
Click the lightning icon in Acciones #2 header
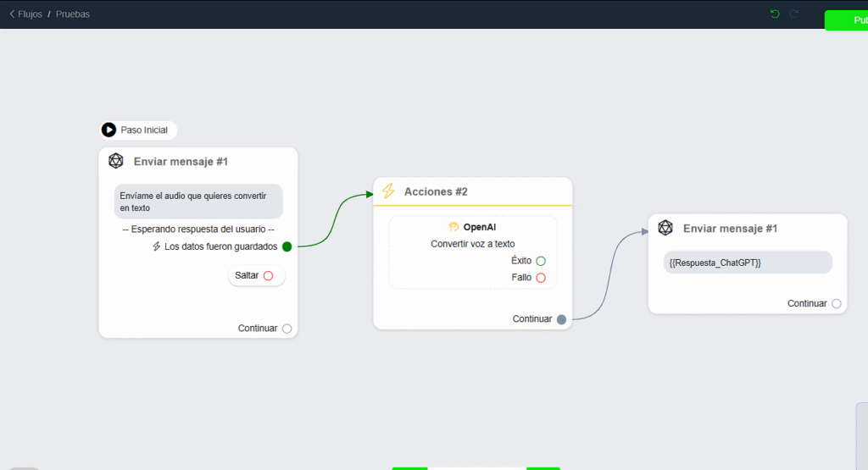(x=388, y=191)
